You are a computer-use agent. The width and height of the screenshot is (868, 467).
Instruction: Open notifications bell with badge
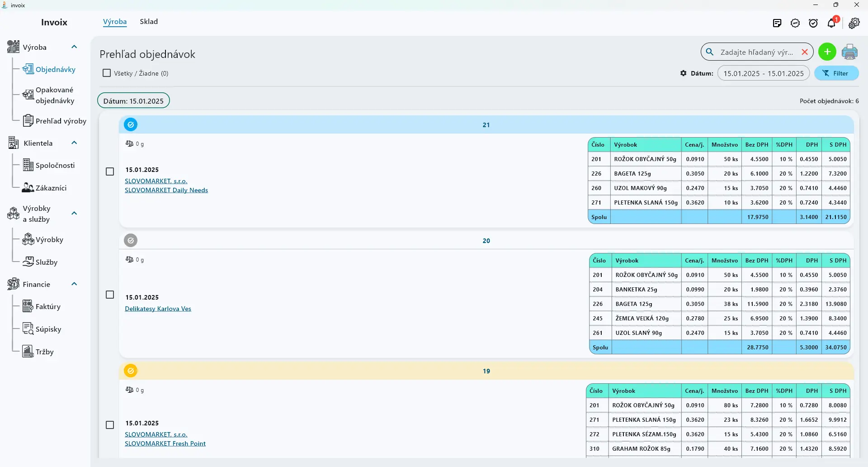point(832,23)
